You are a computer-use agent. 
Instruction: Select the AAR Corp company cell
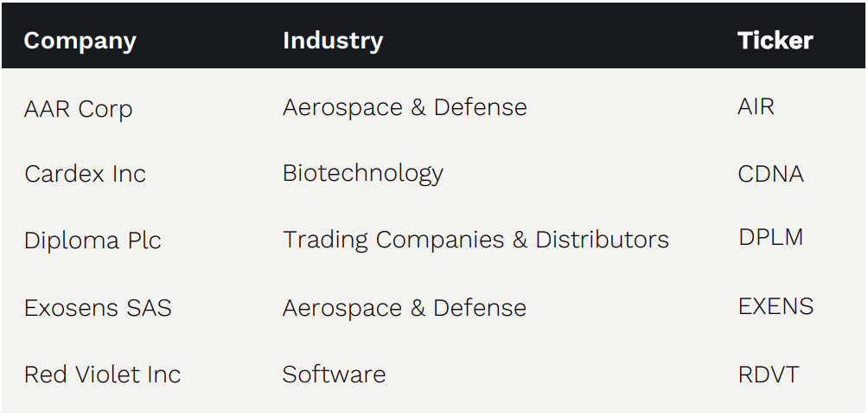coord(78,109)
